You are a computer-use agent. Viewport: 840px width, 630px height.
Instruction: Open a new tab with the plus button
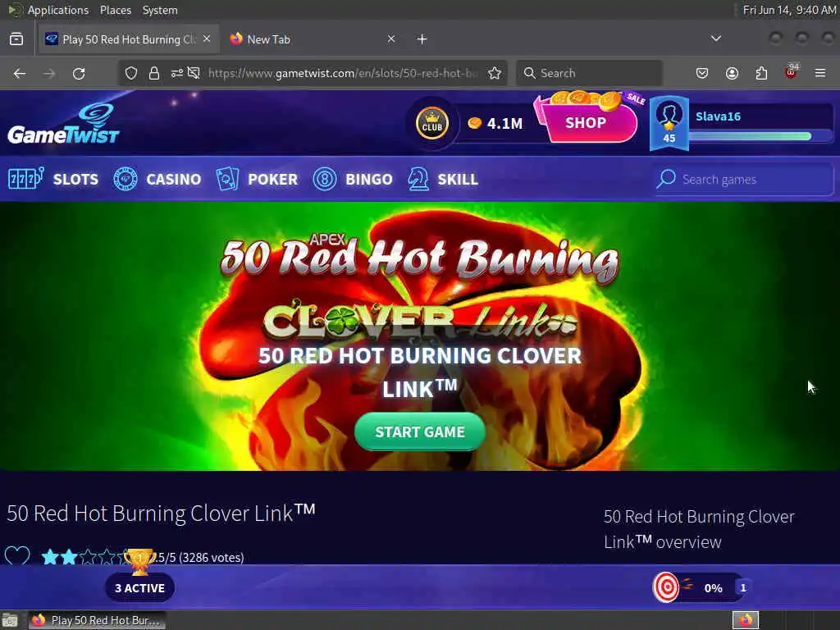click(x=422, y=39)
